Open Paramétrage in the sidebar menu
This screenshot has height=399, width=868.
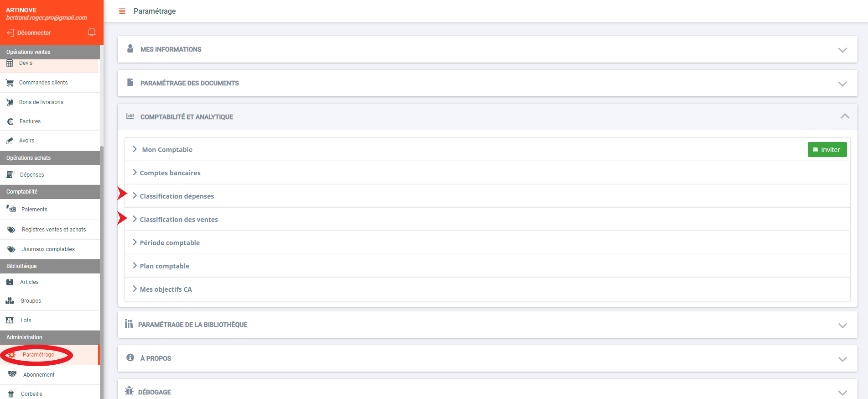38,355
